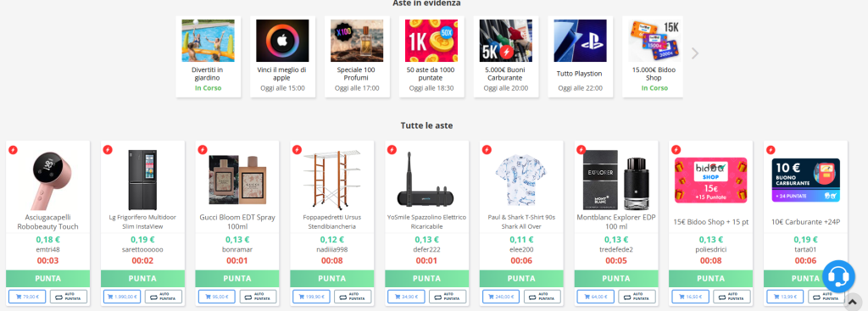This screenshot has height=311, width=868.
Task: Toggle Auto Puntata for Foppapedretti Stendibiancheria
Action: pyautogui.click(x=353, y=297)
